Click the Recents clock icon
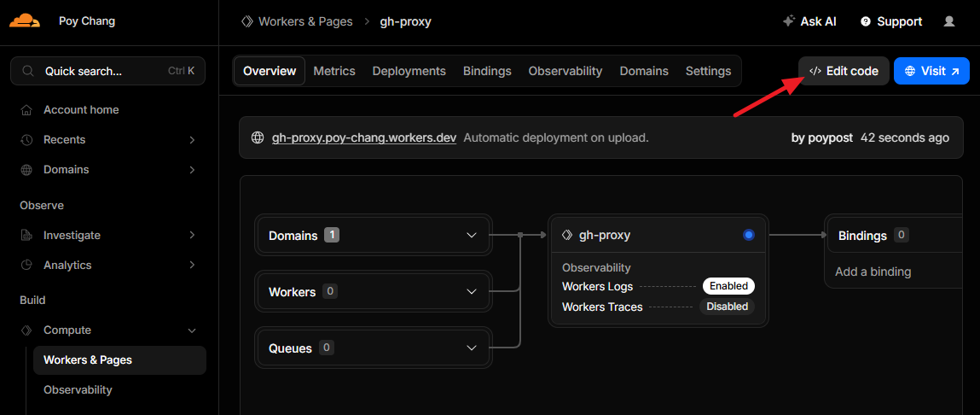 [26, 139]
